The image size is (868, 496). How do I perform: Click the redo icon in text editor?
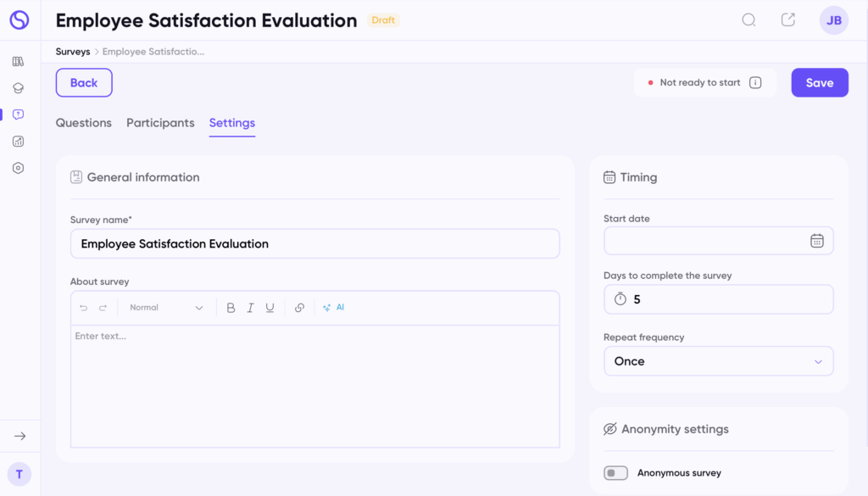click(103, 308)
